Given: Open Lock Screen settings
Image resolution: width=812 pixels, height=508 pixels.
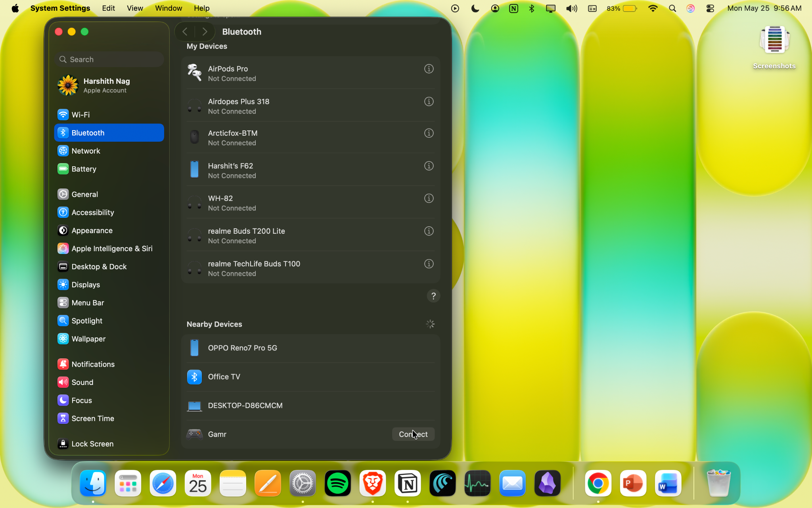Looking at the screenshot, I should click(x=109, y=444).
